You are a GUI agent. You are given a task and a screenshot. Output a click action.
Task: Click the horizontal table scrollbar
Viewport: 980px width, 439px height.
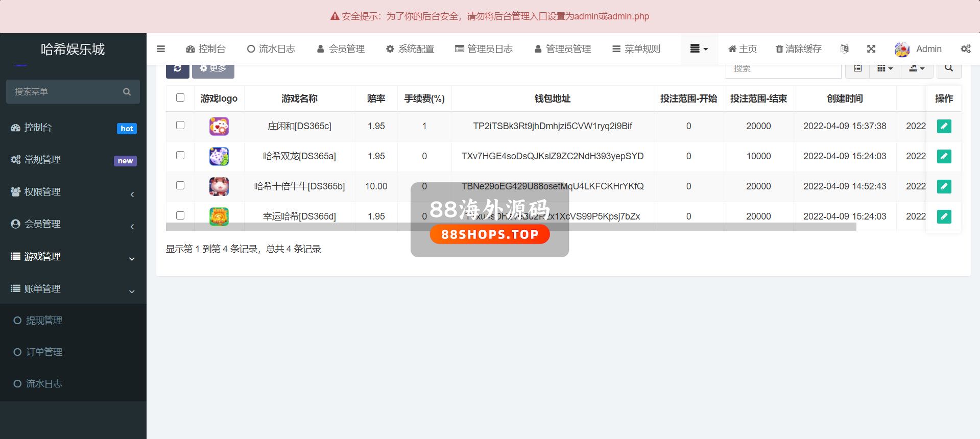point(511,227)
